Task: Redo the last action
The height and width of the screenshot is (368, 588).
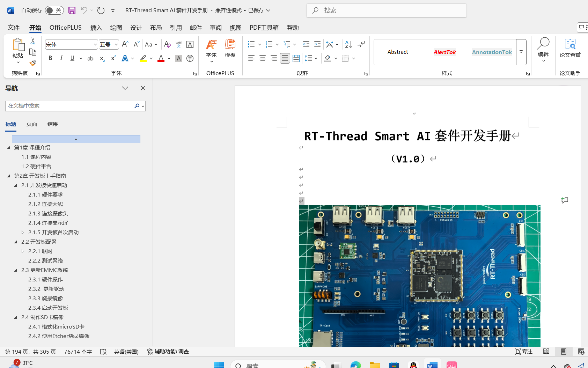Action: pyautogui.click(x=101, y=10)
